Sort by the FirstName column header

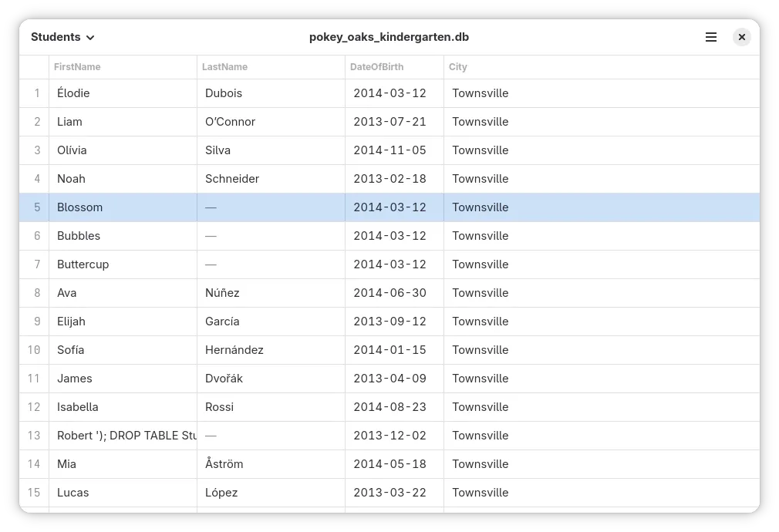pos(77,67)
